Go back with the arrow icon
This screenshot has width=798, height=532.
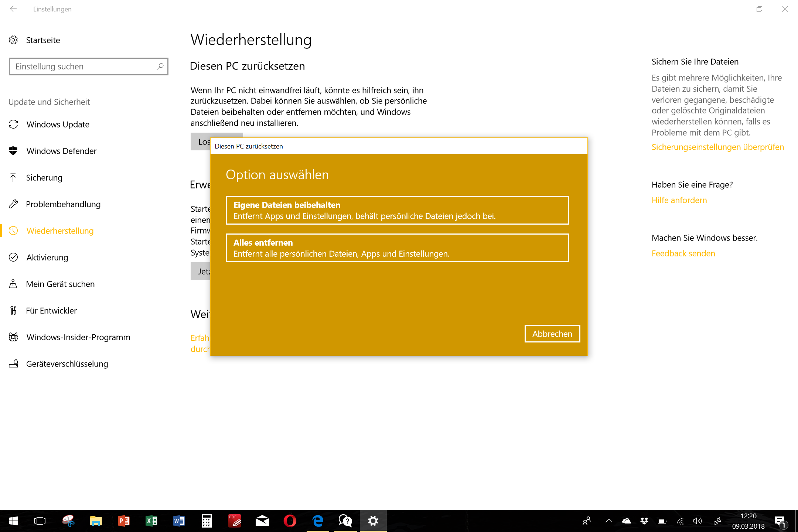point(13,9)
